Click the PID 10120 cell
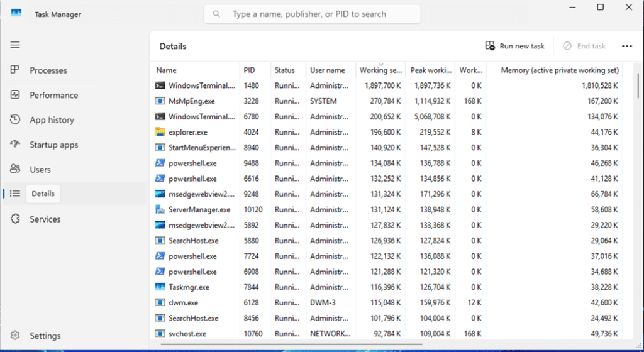644x352 pixels. click(x=253, y=210)
